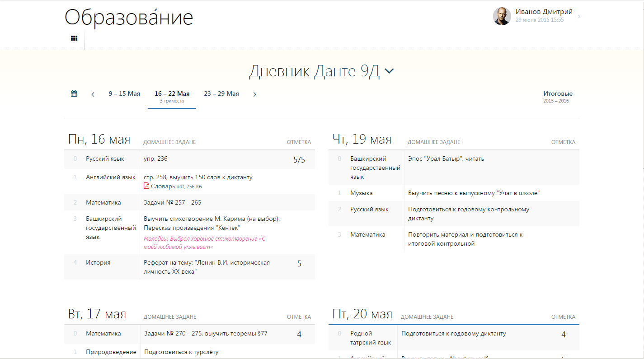This screenshot has height=359, width=644.
Task: Open the calendar date picker icon
Action: pyautogui.click(x=74, y=94)
